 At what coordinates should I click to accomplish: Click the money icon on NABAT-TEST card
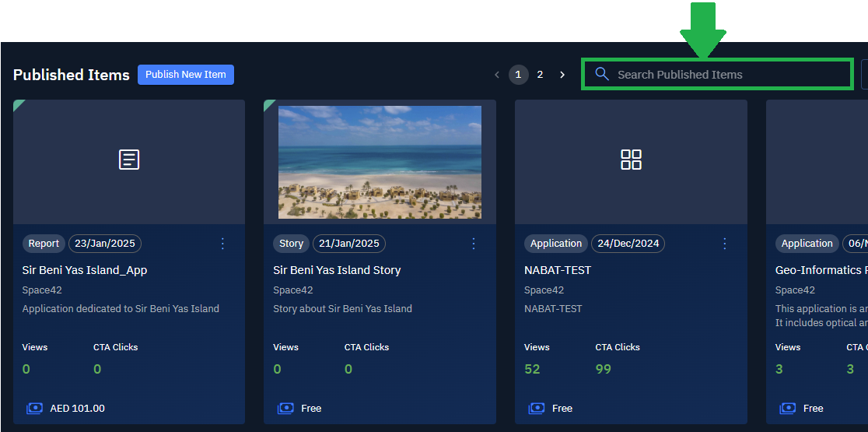pos(537,408)
